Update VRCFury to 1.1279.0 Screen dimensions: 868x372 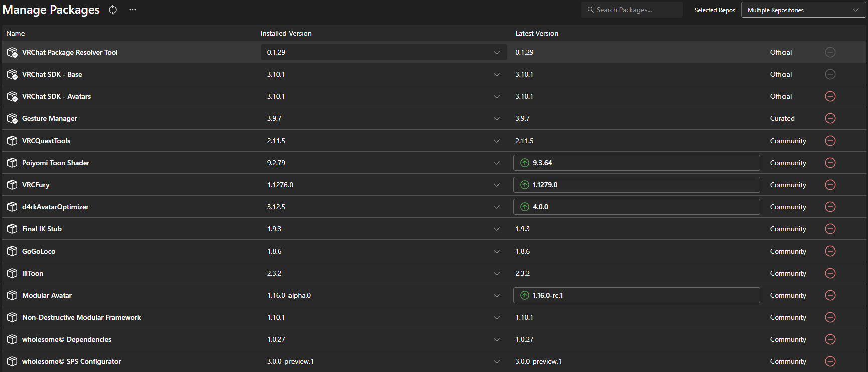636,185
